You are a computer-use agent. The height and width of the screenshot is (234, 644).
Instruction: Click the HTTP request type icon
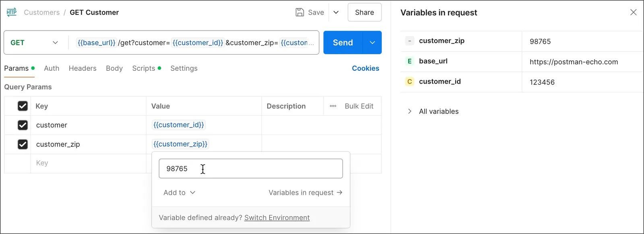(12, 12)
